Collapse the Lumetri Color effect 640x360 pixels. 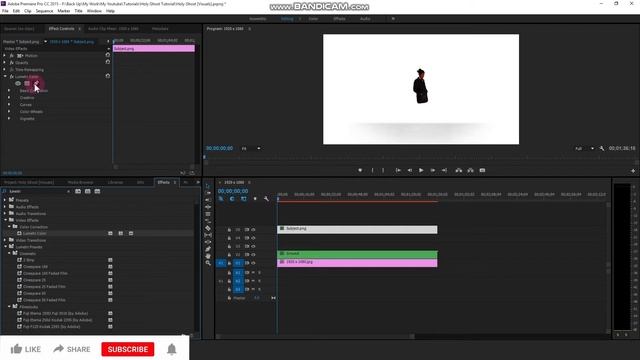[5, 76]
